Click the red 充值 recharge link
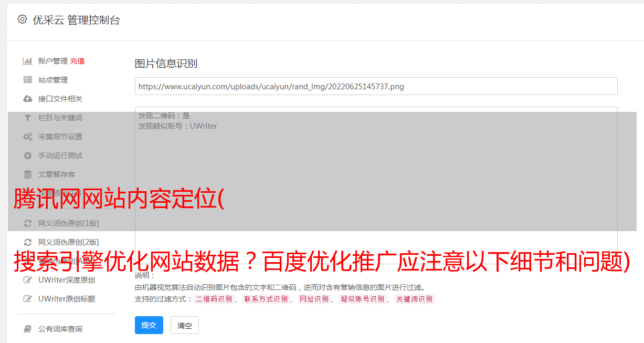 point(77,61)
